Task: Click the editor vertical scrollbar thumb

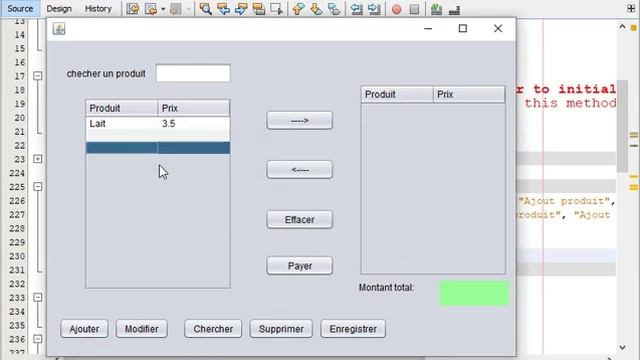Action: (x=622, y=126)
